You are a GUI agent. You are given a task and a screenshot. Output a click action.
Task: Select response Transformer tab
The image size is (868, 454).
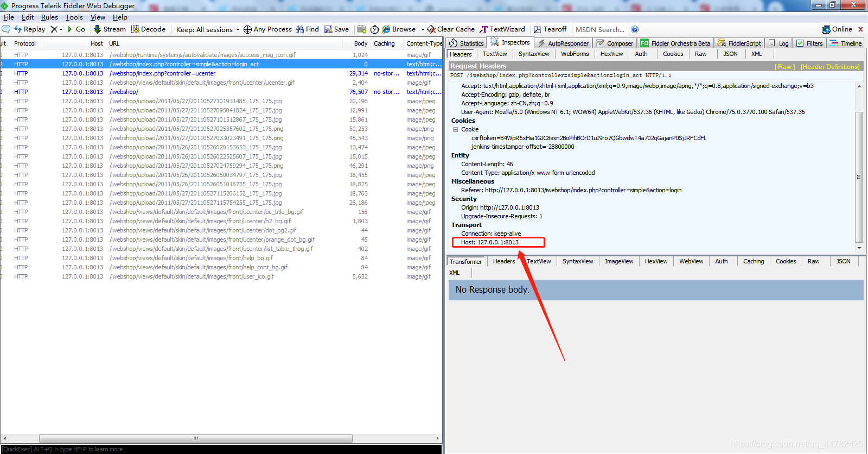coord(465,262)
